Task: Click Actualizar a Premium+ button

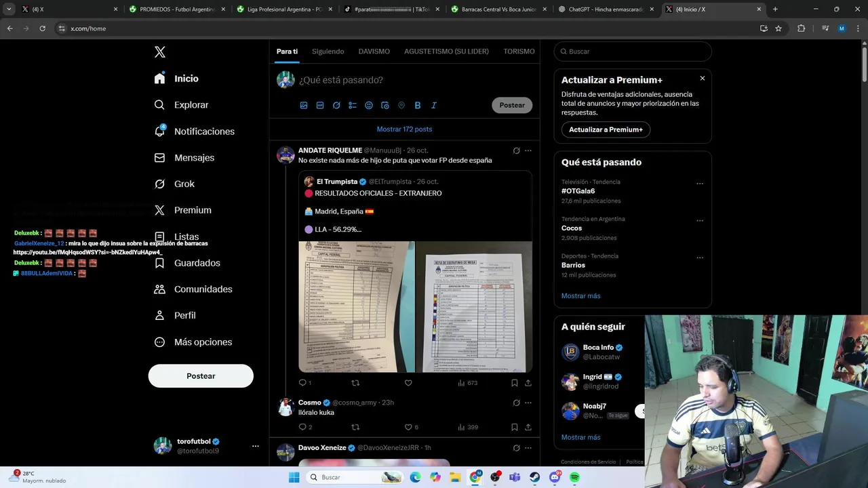Action: (x=606, y=129)
